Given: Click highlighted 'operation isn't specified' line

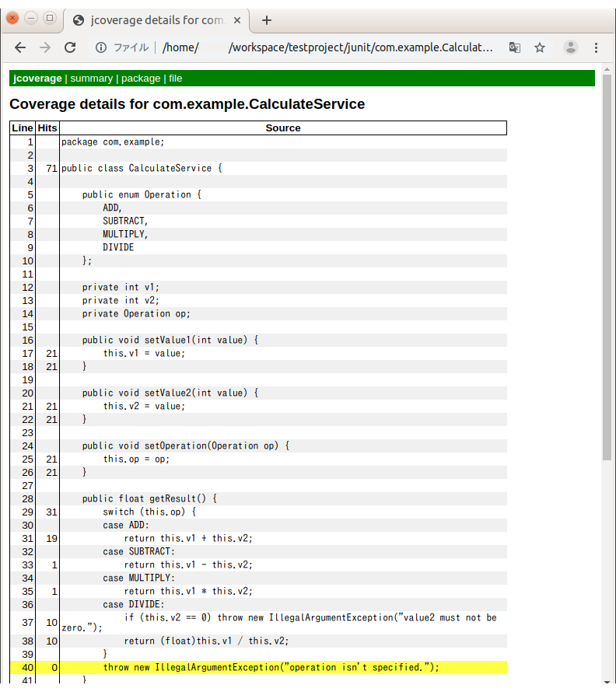Looking at the screenshot, I should pyautogui.click(x=271, y=668).
